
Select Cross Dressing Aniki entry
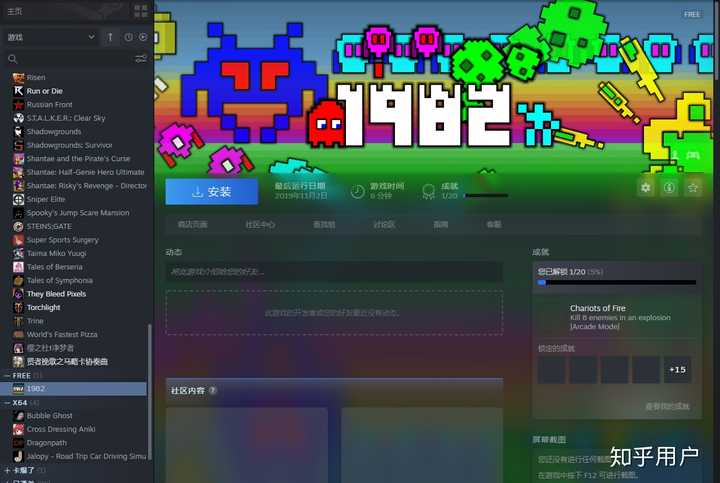61,429
